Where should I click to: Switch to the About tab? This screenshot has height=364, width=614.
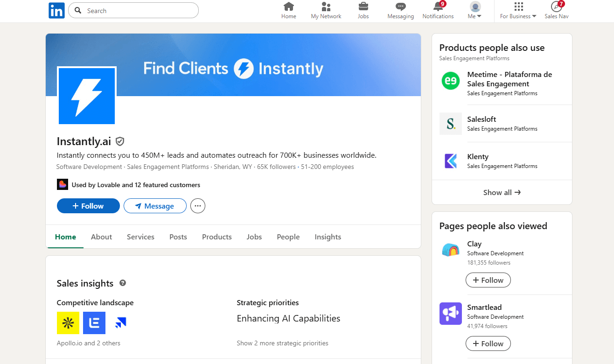click(x=101, y=237)
